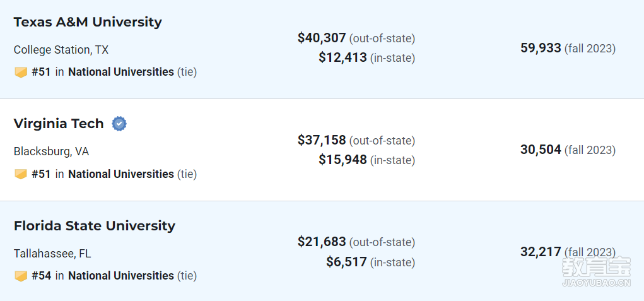Click the verified badge beside Virginia Tech

119,124
